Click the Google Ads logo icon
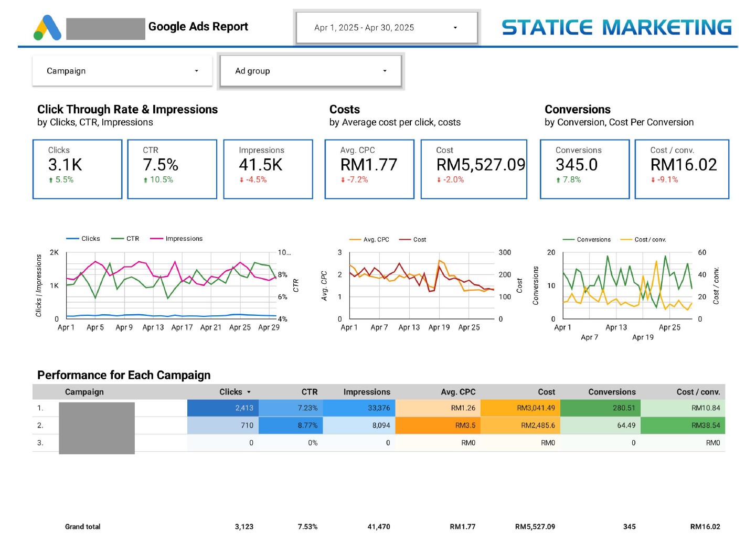 click(47, 28)
